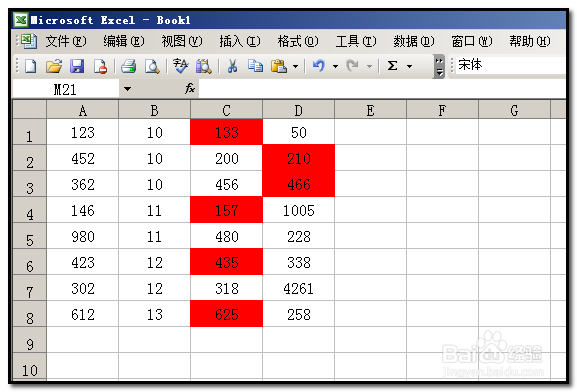Cut the selection with the scissors icon
The image size is (577, 392).
click(232, 66)
